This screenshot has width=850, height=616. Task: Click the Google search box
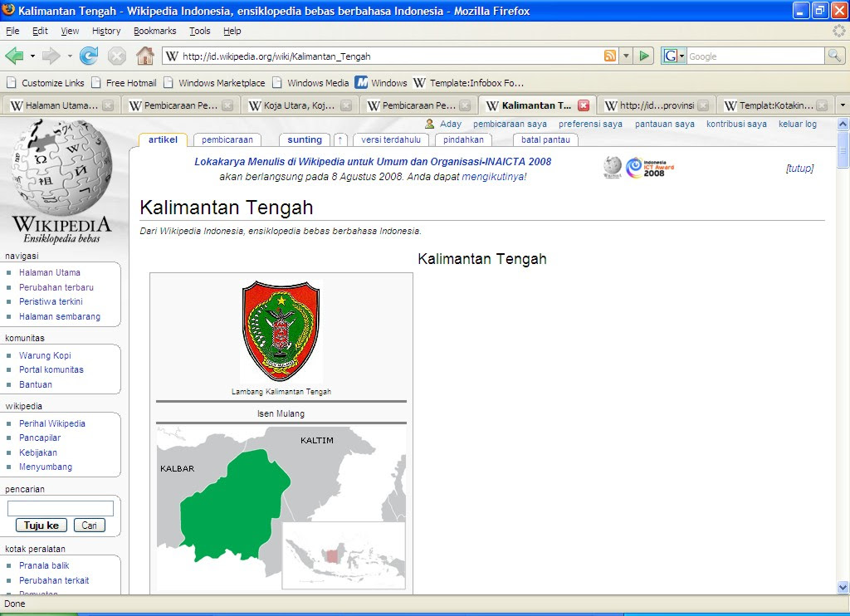[x=755, y=56]
